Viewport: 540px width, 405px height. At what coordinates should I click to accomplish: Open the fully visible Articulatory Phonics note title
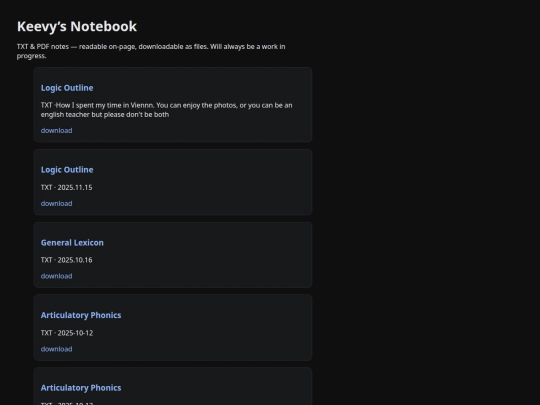click(x=81, y=315)
